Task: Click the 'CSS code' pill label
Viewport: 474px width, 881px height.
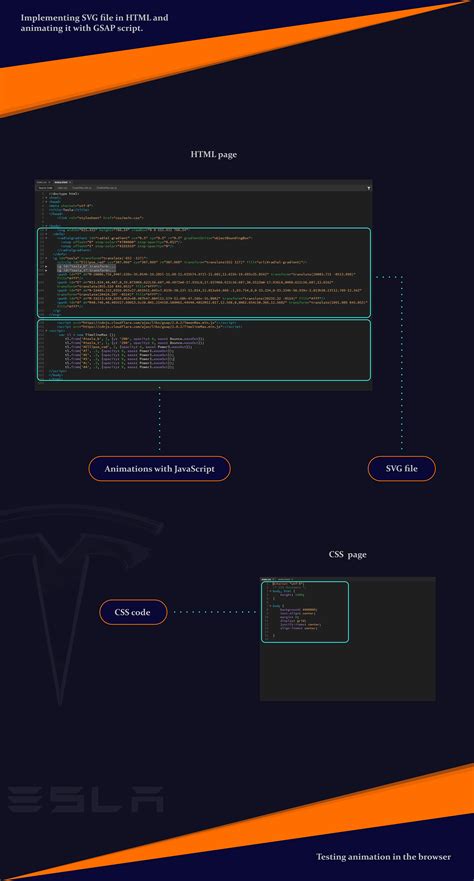Action: [x=133, y=612]
